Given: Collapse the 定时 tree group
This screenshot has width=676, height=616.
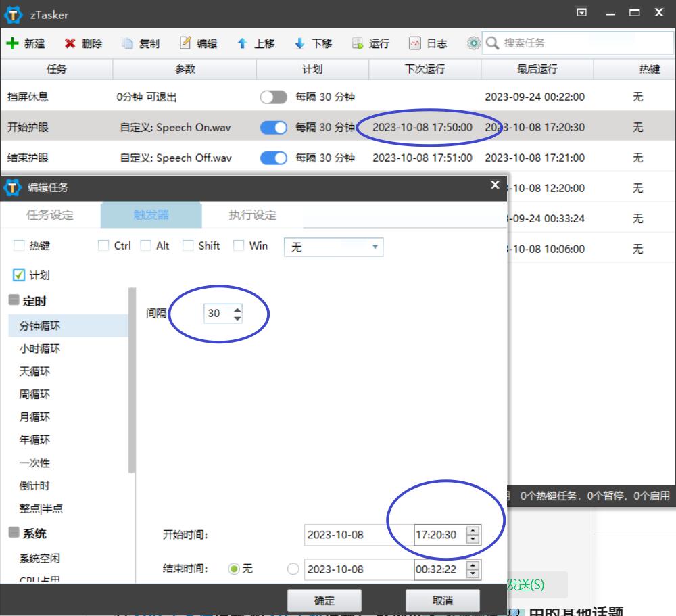Looking at the screenshot, I should point(14,301).
